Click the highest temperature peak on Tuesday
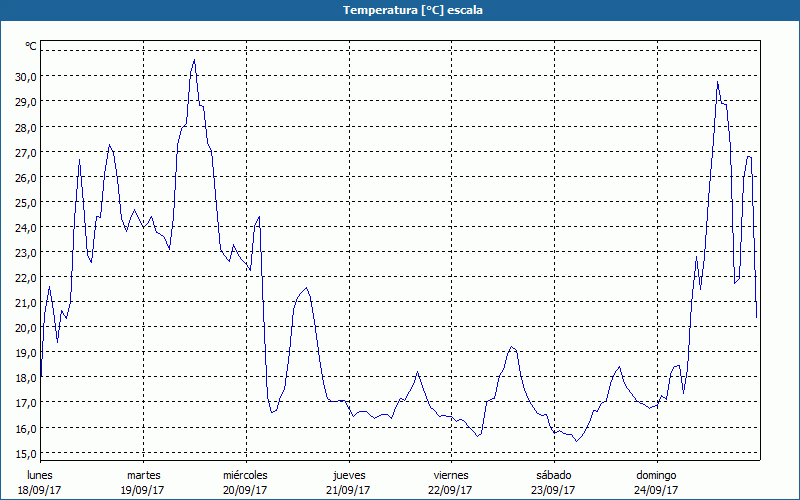Image resolution: width=800 pixels, height=500 pixels. click(x=194, y=61)
